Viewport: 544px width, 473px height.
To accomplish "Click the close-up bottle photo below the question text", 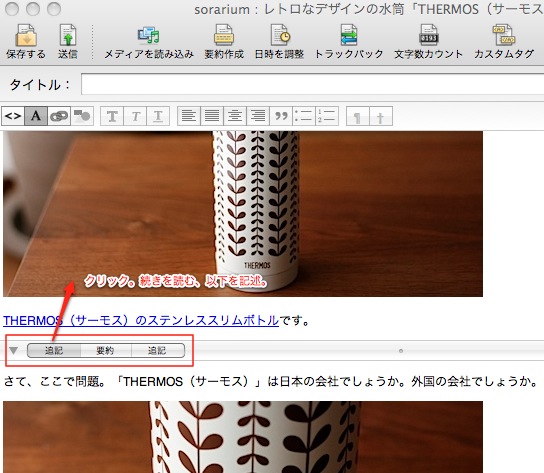I will [243, 437].
